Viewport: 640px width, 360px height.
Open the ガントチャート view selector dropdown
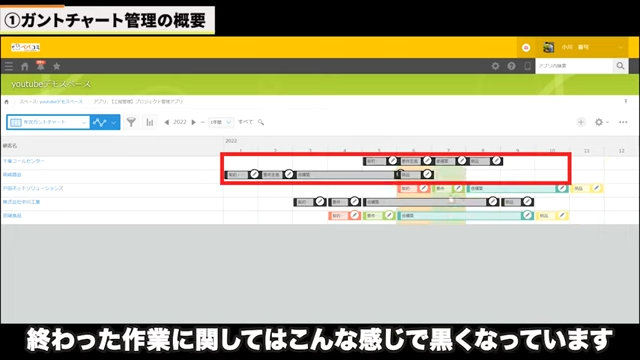coord(48,122)
